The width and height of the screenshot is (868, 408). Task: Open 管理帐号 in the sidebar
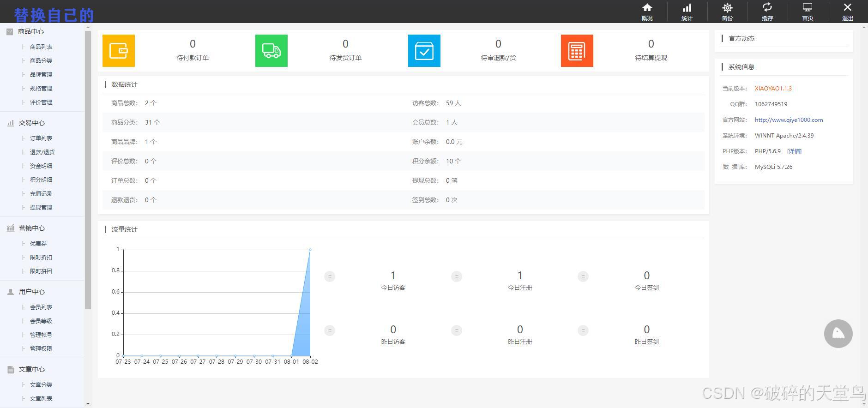click(41, 335)
